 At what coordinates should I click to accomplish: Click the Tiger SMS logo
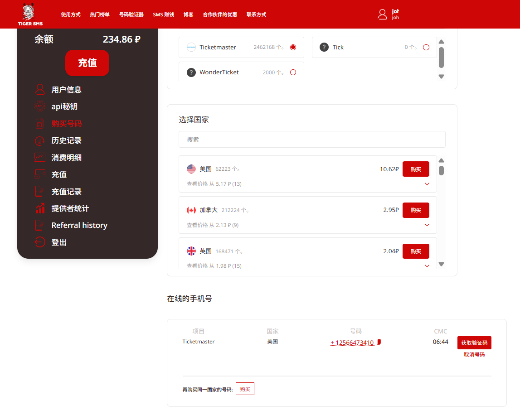pyautogui.click(x=30, y=14)
